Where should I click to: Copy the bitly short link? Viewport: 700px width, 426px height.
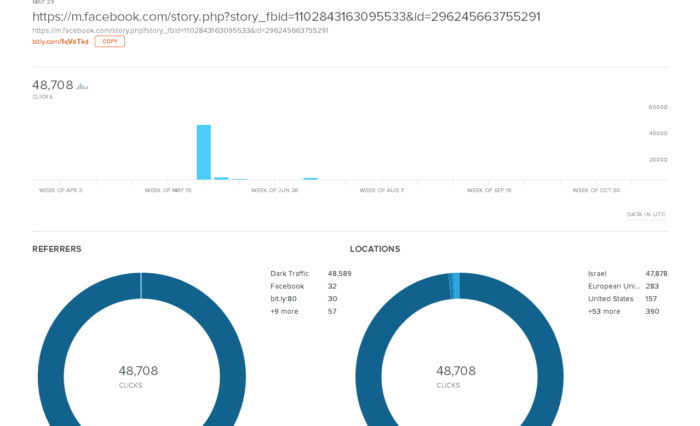click(110, 42)
